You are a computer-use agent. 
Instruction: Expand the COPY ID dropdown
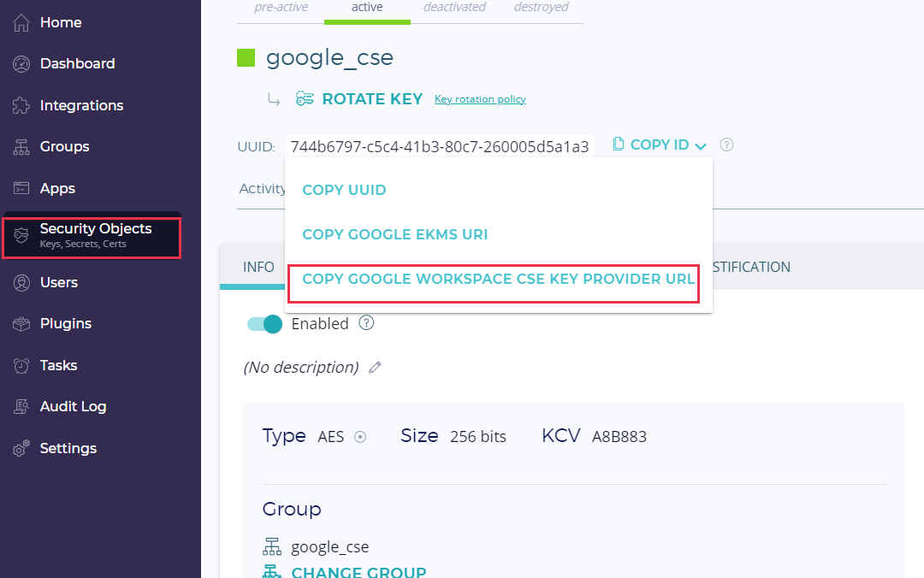[660, 145]
